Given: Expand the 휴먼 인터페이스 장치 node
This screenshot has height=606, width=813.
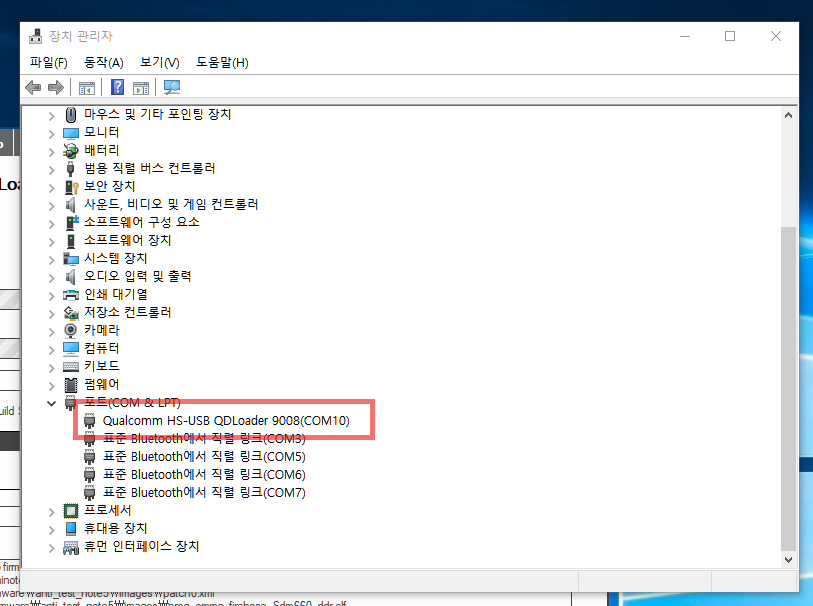Looking at the screenshot, I should 51,548.
